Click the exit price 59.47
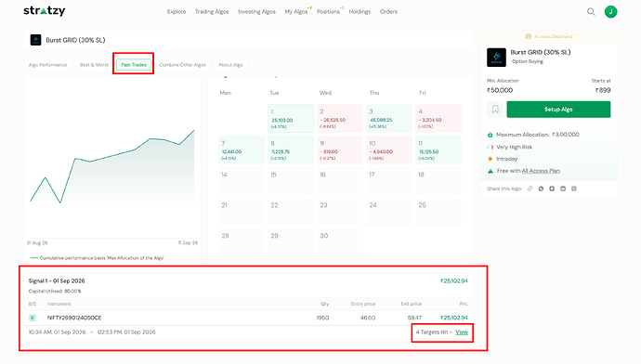Screen dimensions: 641x364 (x=414, y=318)
